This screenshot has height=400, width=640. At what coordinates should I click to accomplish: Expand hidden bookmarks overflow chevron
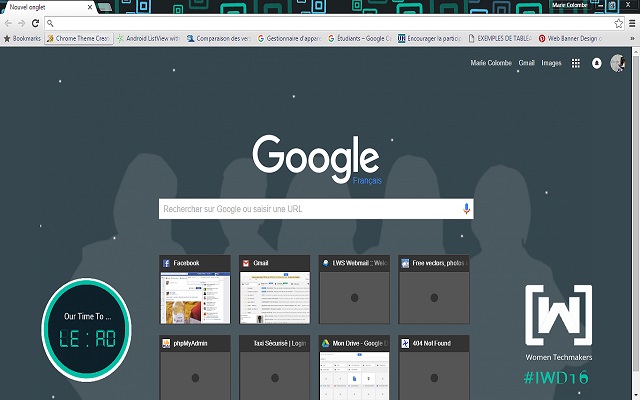click(632, 38)
